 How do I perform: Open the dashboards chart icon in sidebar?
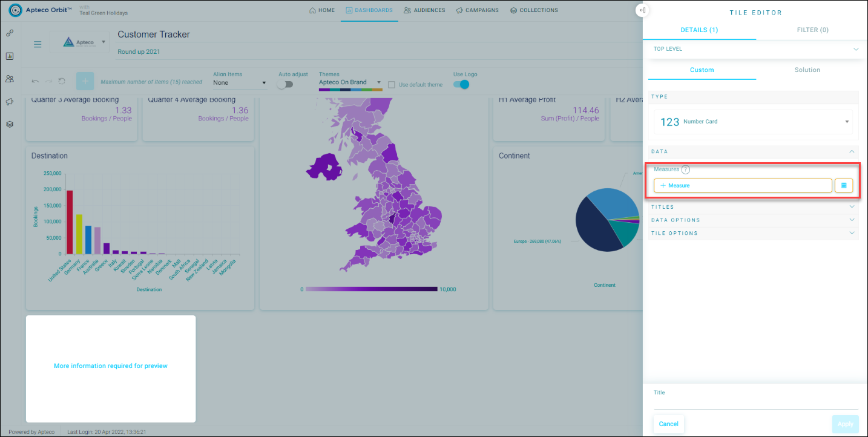(10, 56)
